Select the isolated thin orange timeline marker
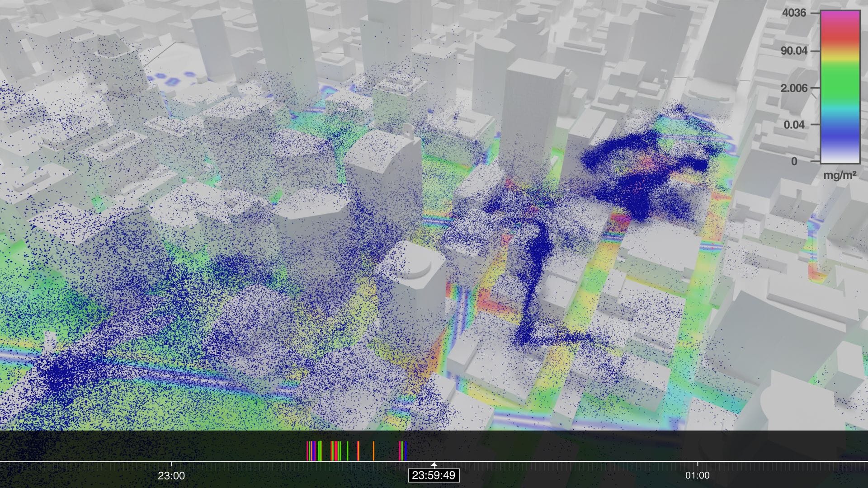 (373, 451)
